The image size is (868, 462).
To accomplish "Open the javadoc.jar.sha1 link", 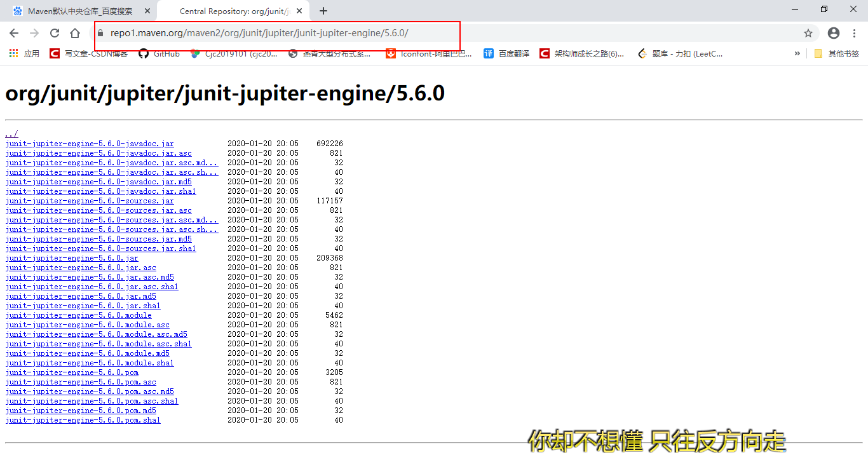I will (100, 191).
